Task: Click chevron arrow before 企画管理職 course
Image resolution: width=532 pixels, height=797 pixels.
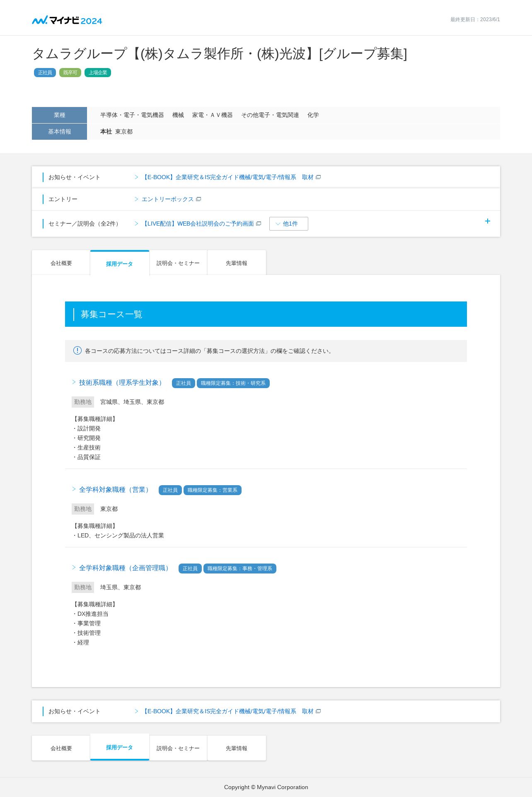Action: [74, 568]
